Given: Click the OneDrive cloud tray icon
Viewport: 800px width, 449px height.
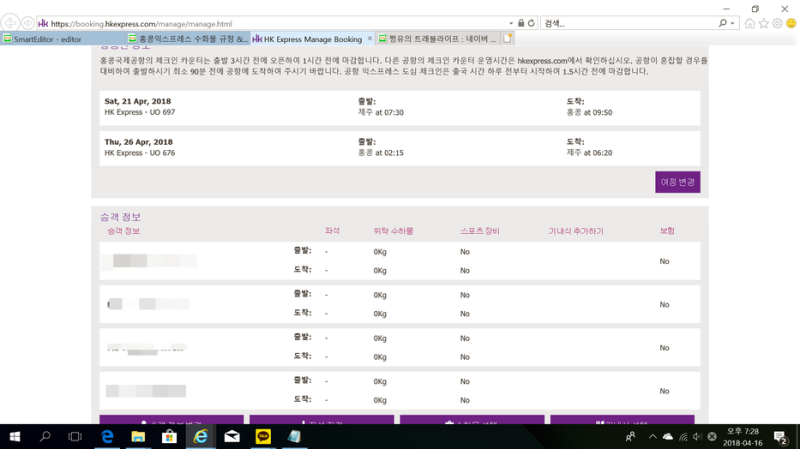Looking at the screenshot, I should coord(668,437).
